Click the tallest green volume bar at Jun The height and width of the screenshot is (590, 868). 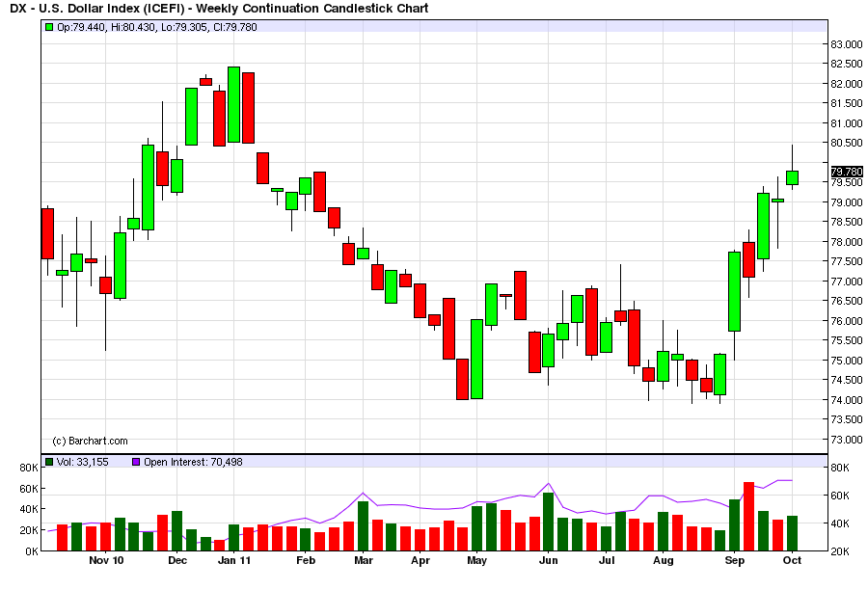[548, 522]
